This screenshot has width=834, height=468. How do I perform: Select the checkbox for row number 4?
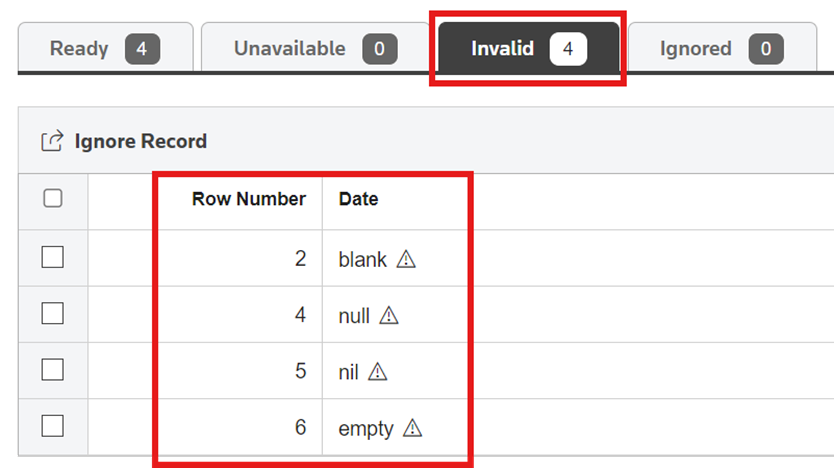point(53,314)
